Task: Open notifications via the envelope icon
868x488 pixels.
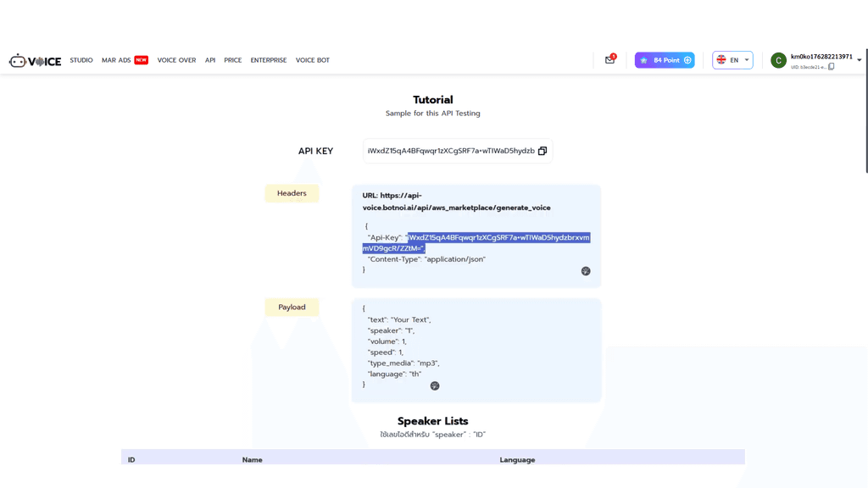Action: point(609,59)
